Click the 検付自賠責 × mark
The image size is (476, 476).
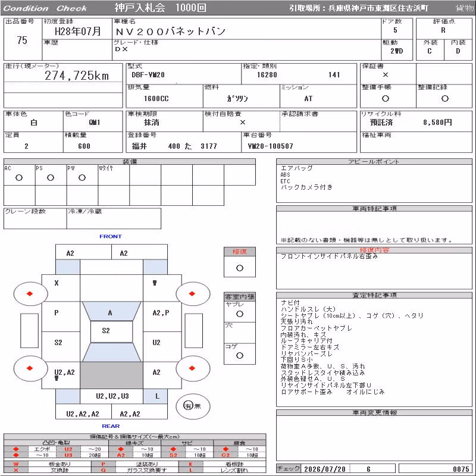(242, 123)
